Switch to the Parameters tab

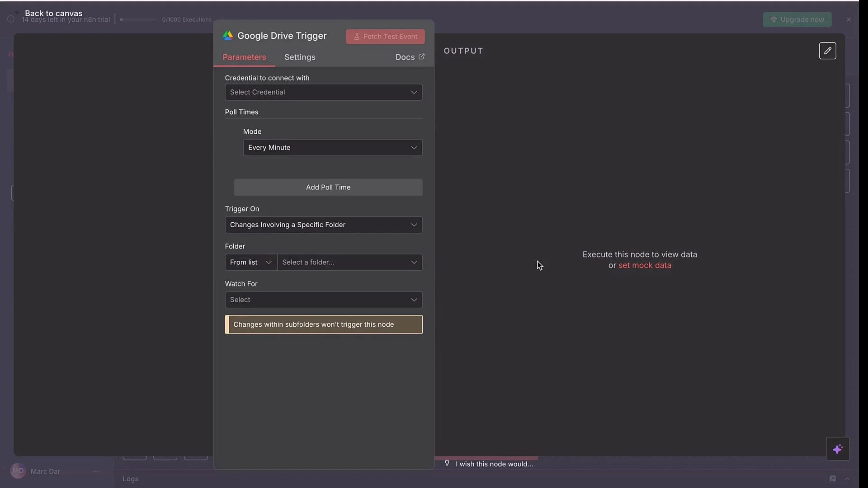pos(244,57)
